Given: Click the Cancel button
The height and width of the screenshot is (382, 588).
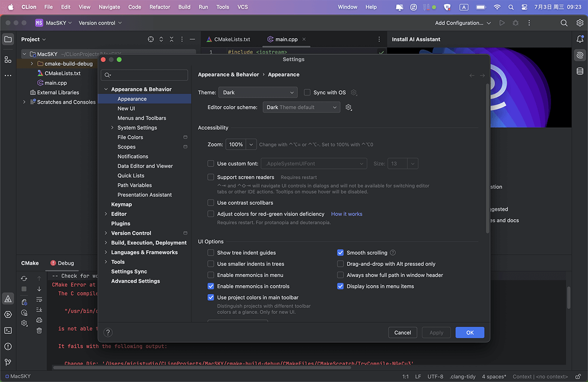Looking at the screenshot, I should pyautogui.click(x=403, y=333).
